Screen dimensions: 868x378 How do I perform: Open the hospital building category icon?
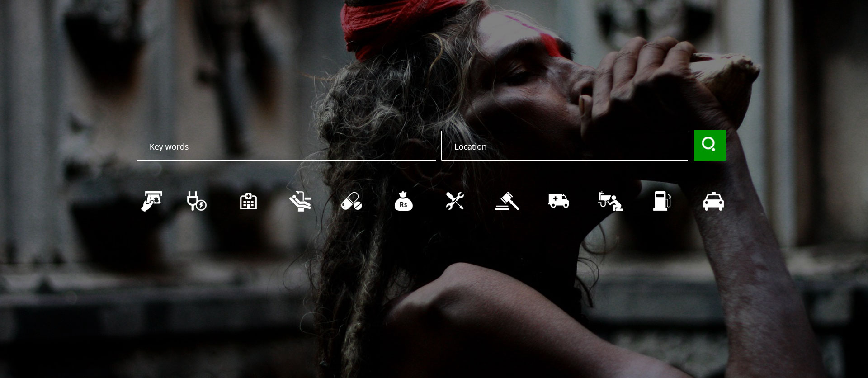248,201
